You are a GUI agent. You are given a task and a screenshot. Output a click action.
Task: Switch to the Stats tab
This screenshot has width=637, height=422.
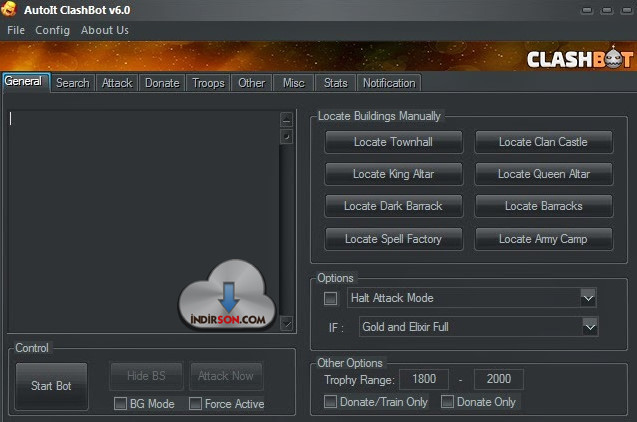(x=336, y=83)
